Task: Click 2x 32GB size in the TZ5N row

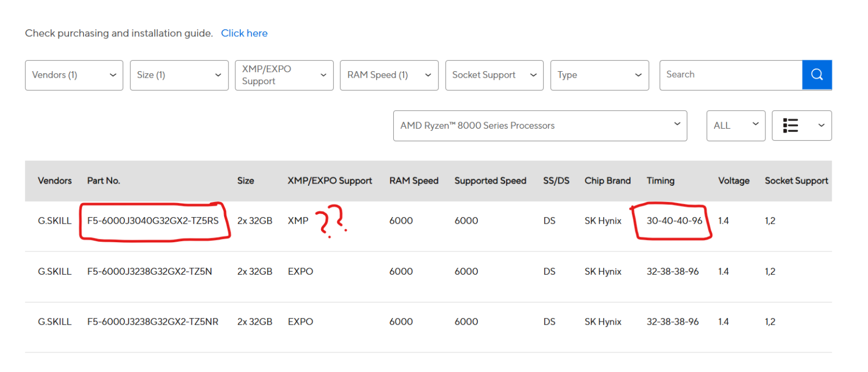Action: point(255,272)
